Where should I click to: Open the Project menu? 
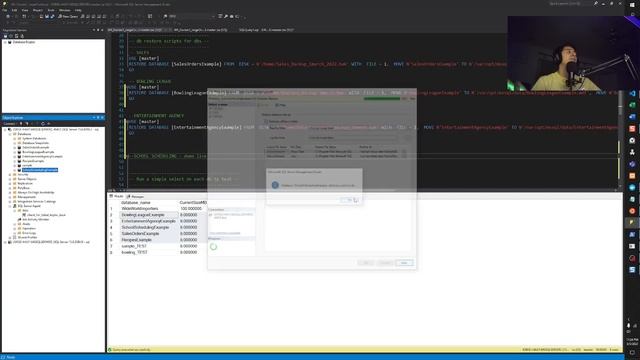pos(38,10)
